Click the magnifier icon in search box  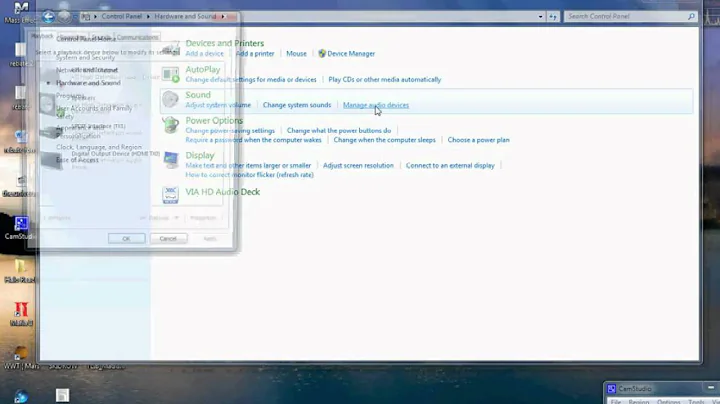pyautogui.click(x=691, y=17)
